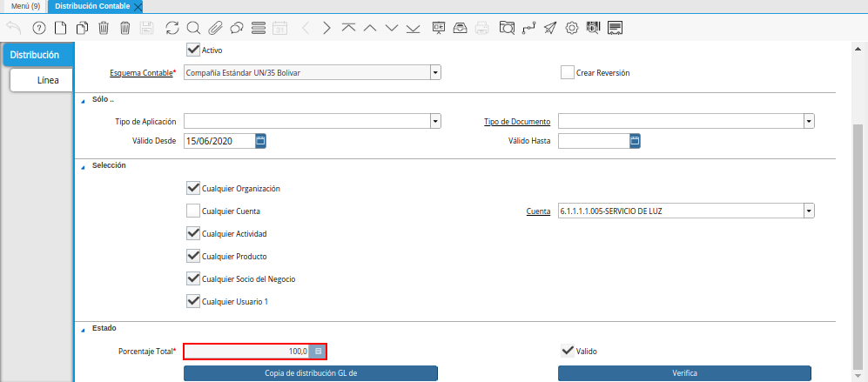The height and width of the screenshot is (382, 868).
Task: Refresh the record with circular arrows icon
Action: coord(172,28)
